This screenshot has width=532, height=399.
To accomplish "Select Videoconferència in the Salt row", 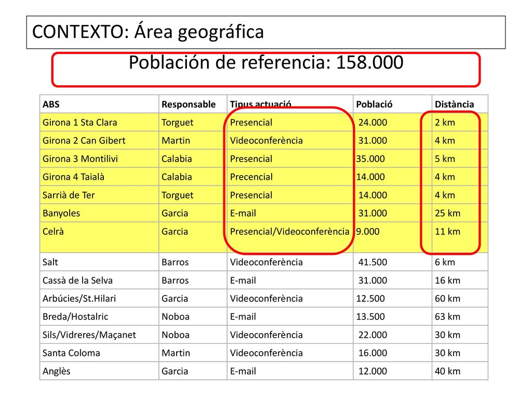I will pos(267,262).
